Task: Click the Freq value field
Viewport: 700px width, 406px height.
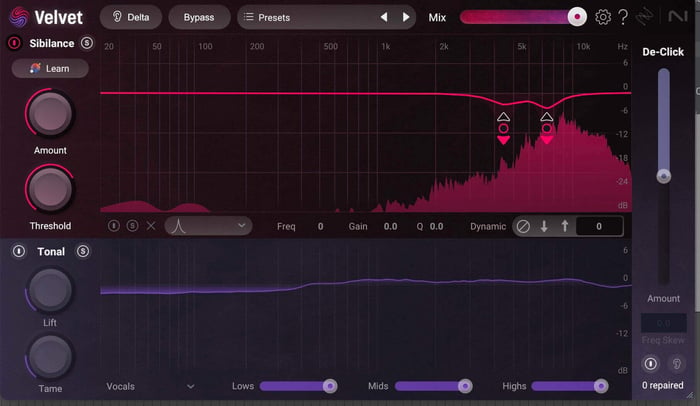Action: (321, 226)
